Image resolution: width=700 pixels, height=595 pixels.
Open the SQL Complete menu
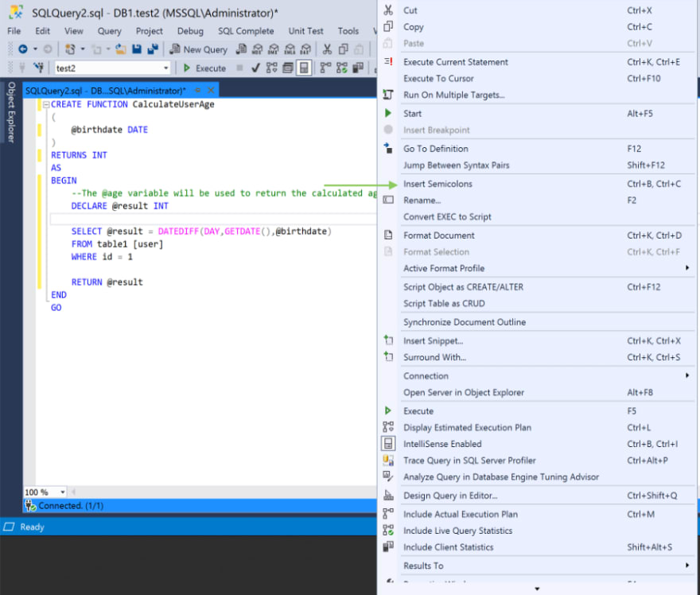(x=246, y=31)
